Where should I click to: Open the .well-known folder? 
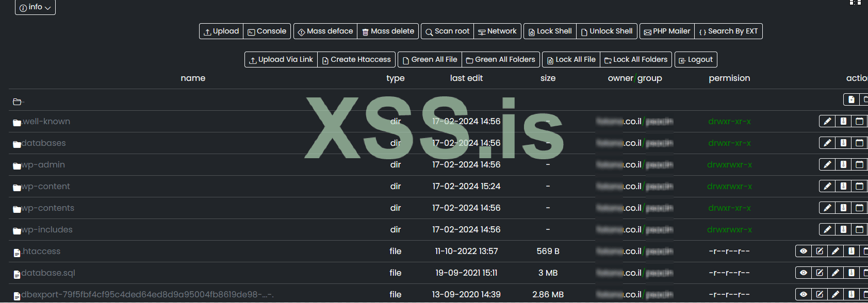pos(46,122)
